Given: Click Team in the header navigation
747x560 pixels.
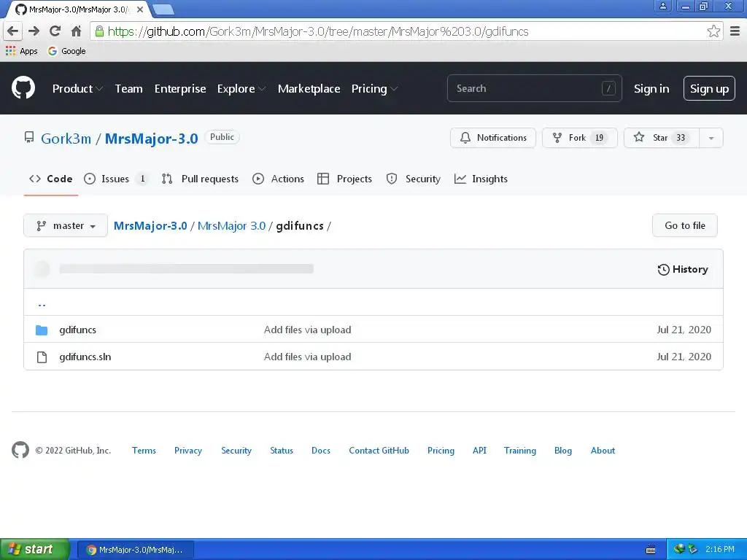Looking at the screenshot, I should coord(128,88).
